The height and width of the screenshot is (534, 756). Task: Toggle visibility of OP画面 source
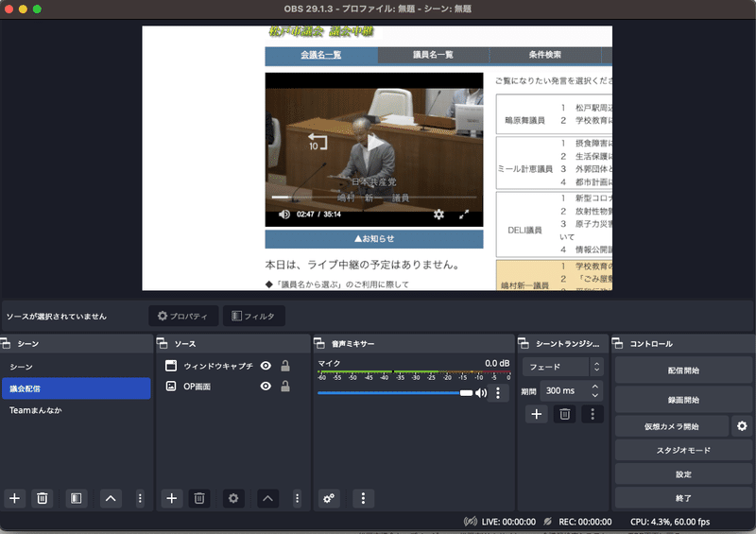[266, 386]
